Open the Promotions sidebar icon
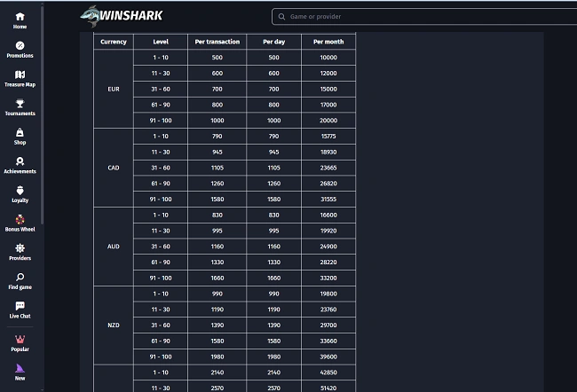 [x=20, y=45]
